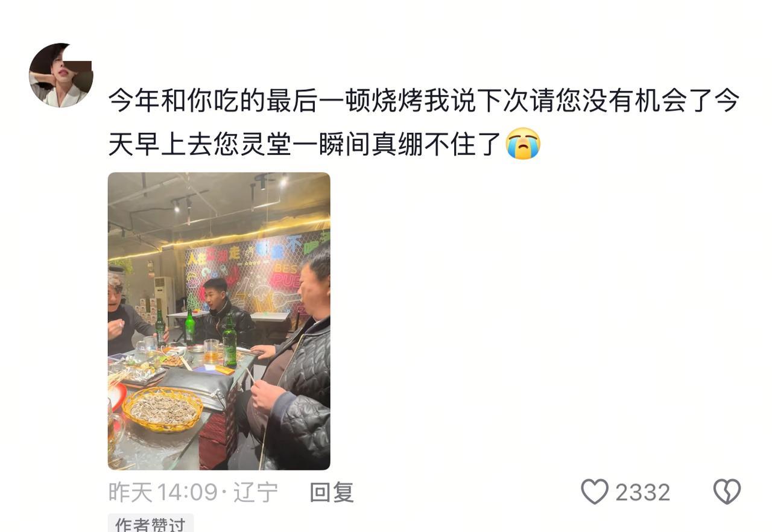Tap the neon sign wall in the photo

click(x=256, y=271)
